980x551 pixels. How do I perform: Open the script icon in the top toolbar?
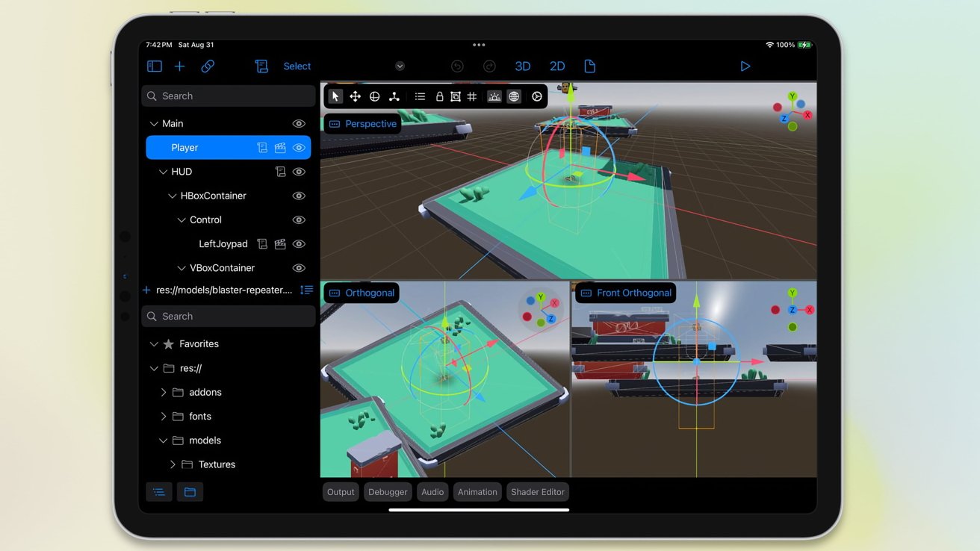pyautogui.click(x=261, y=66)
